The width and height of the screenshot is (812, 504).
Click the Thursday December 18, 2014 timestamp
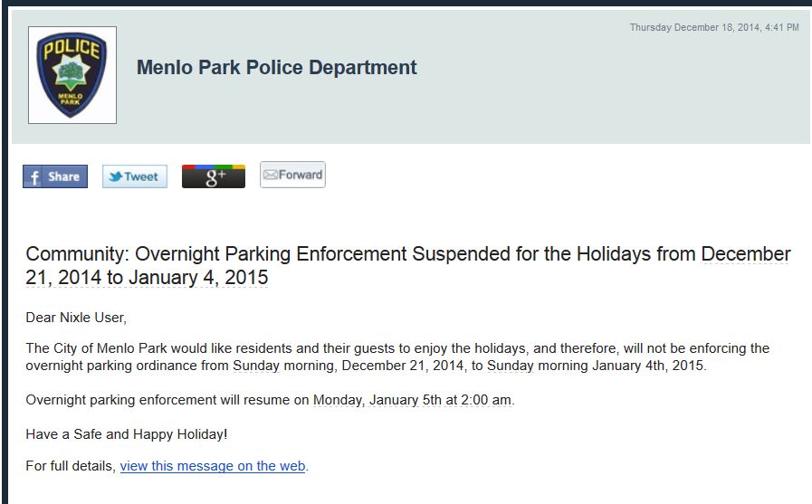pyautogui.click(x=713, y=28)
